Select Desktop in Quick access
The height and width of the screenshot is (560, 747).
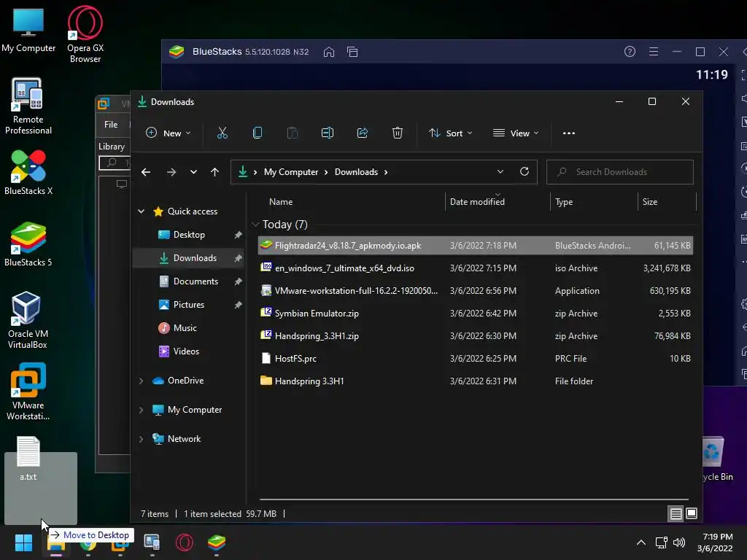(189, 235)
